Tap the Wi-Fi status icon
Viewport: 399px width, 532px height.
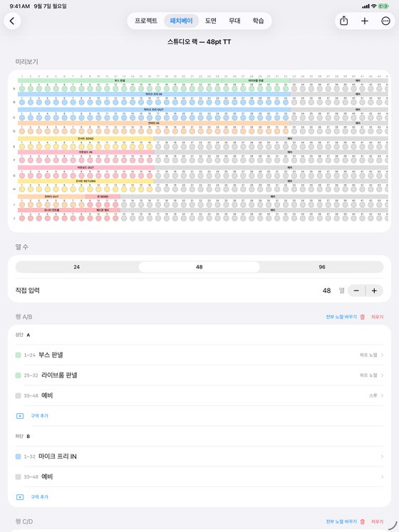pyautogui.click(x=373, y=6)
